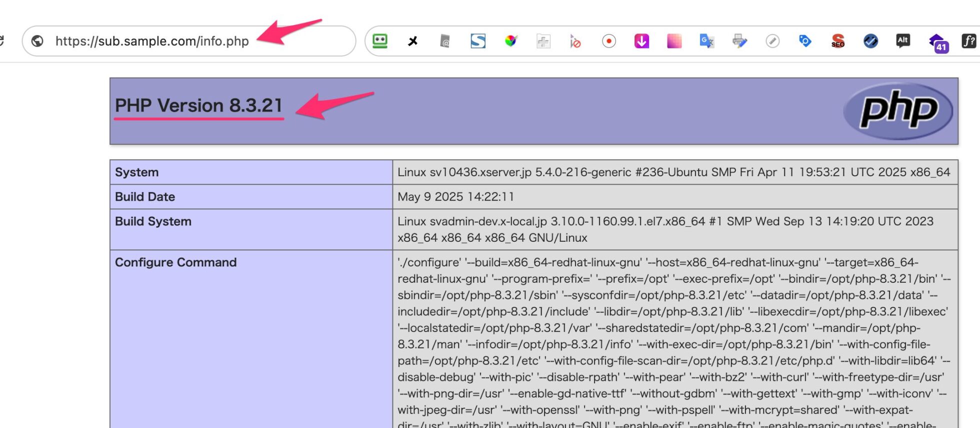Click the PHP logo in the header
The width and height of the screenshot is (980, 428).
[x=898, y=111]
